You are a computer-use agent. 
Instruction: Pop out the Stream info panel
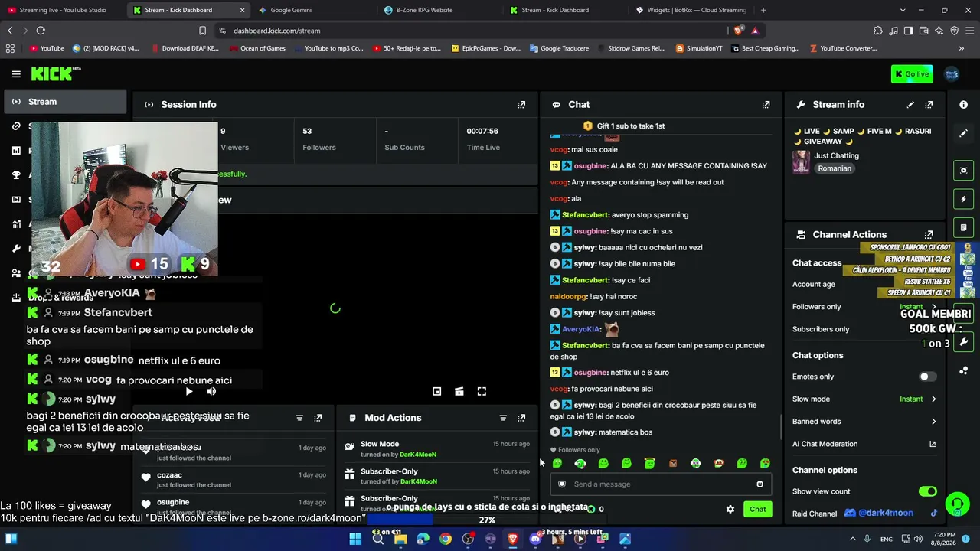[x=929, y=105]
